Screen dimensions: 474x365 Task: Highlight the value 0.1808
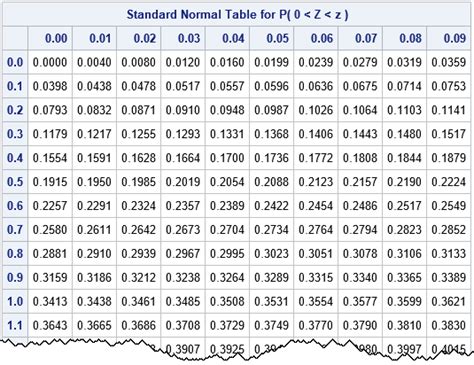pos(360,158)
